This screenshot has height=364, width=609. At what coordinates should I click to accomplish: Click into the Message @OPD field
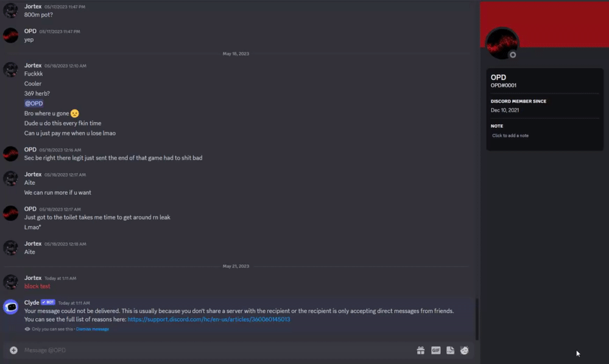(x=217, y=350)
